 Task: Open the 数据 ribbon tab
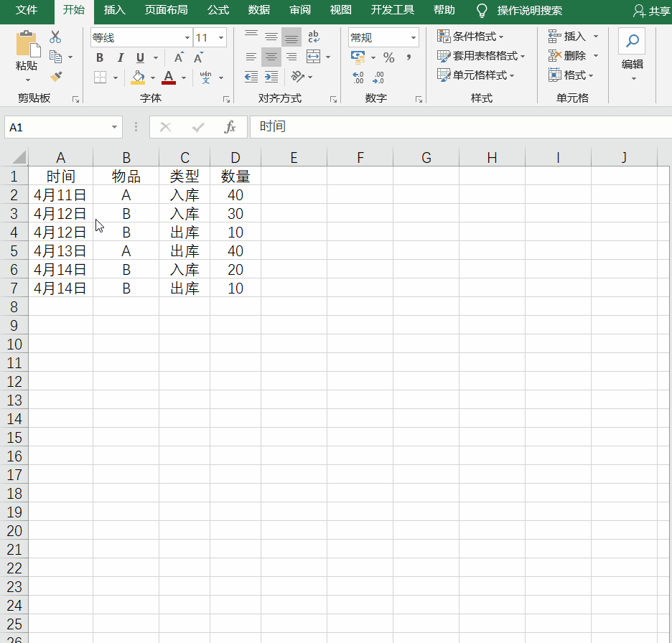click(259, 10)
